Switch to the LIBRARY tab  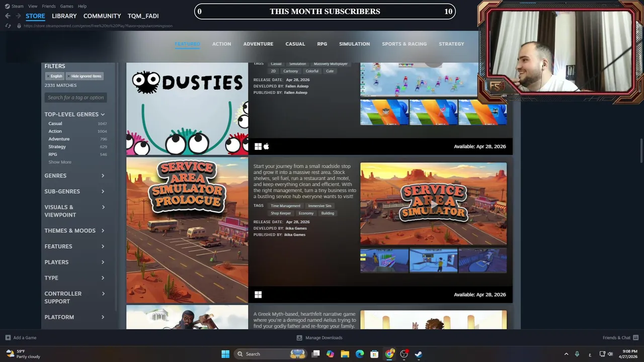[x=64, y=16]
